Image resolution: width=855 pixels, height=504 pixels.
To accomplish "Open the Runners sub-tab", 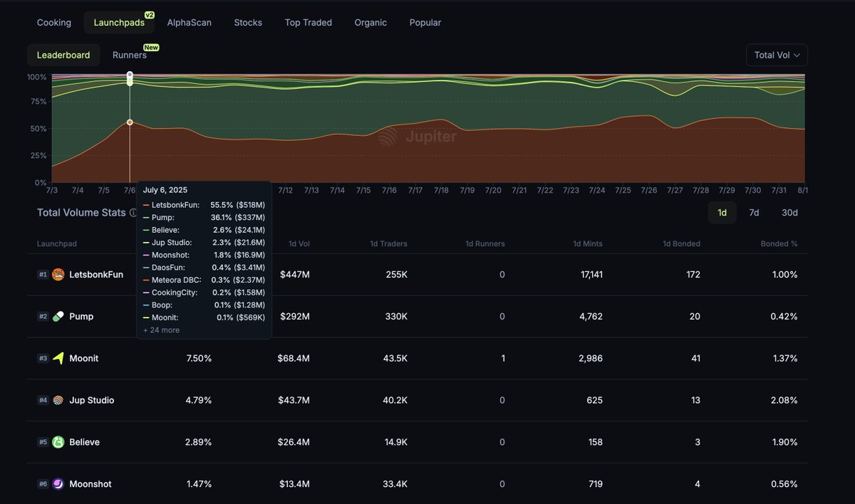I will (130, 55).
